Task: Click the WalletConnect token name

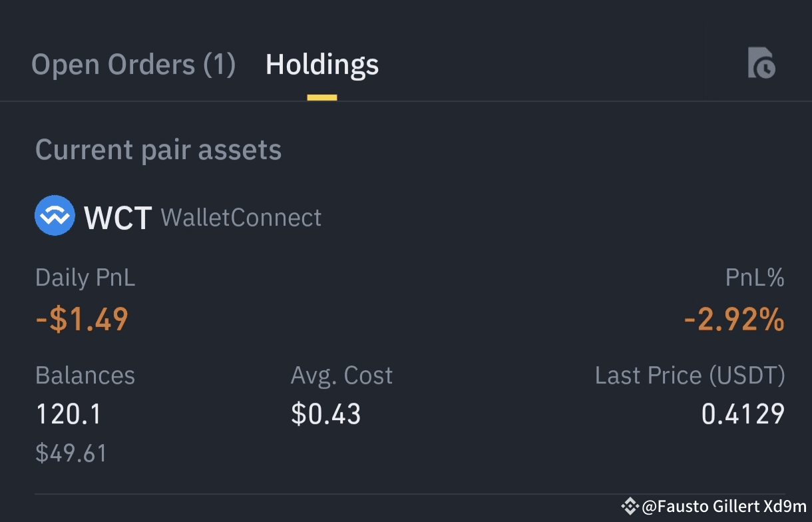Action: point(241,218)
